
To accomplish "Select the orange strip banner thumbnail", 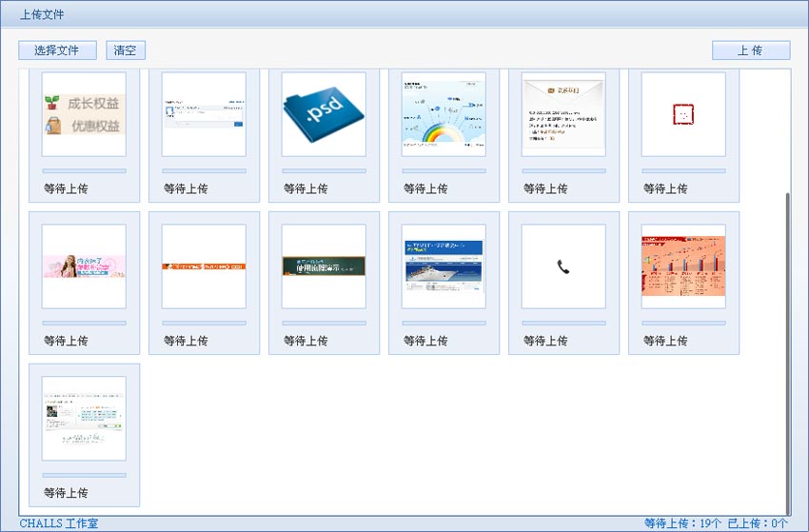I will pyautogui.click(x=204, y=266).
